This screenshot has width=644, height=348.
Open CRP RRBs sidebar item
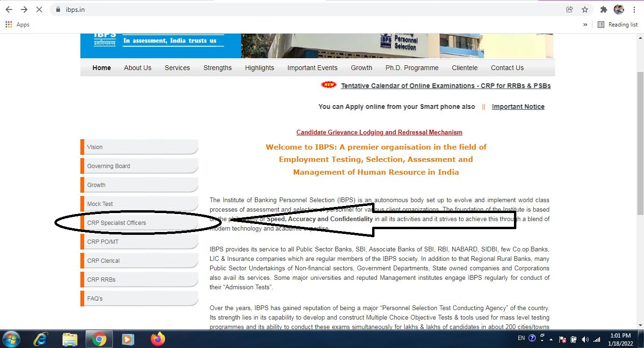point(139,279)
